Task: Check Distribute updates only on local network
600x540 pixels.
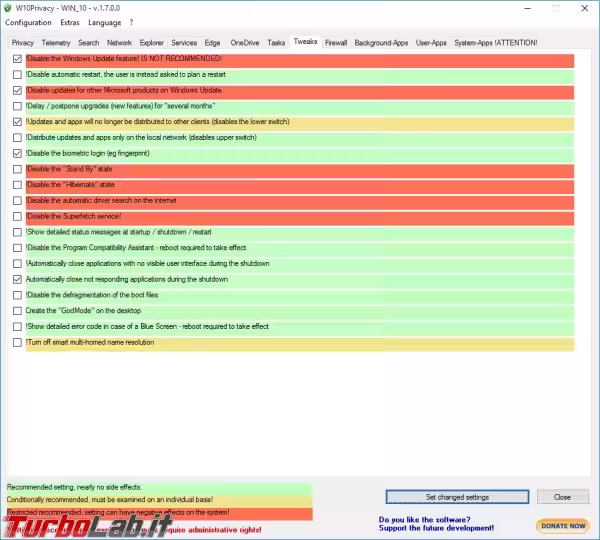Action: pyautogui.click(x=17, y=137)
